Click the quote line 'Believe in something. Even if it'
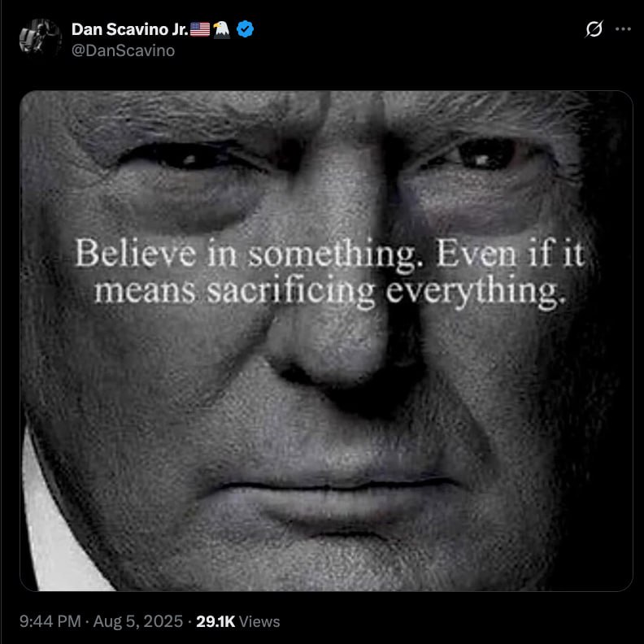The image size is (644, 644). click(x=330, y=255)
